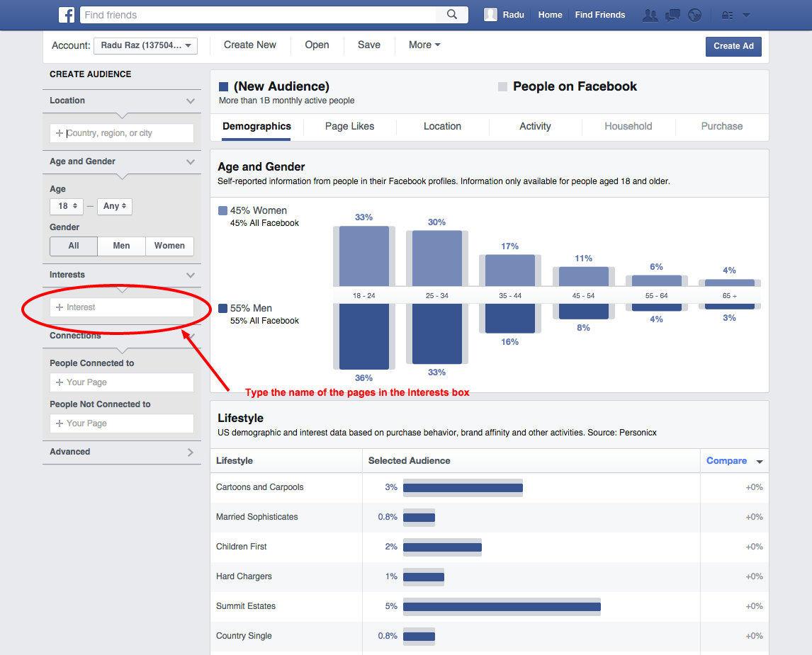Select the Married Sophisticates row label
812x655 pixels.
pyautogui.click(x=257, y=517)
